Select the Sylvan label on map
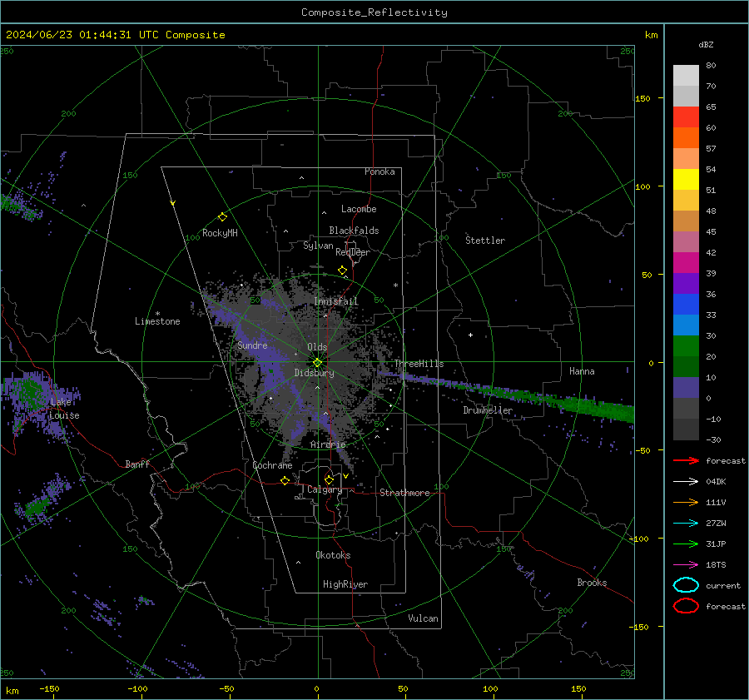Image resolution: width=749 pixels, height=700 pixels. [x=318, y=246]
